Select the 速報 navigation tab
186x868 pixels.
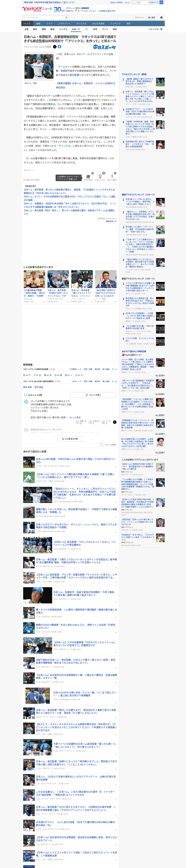[x=38, y=24]
